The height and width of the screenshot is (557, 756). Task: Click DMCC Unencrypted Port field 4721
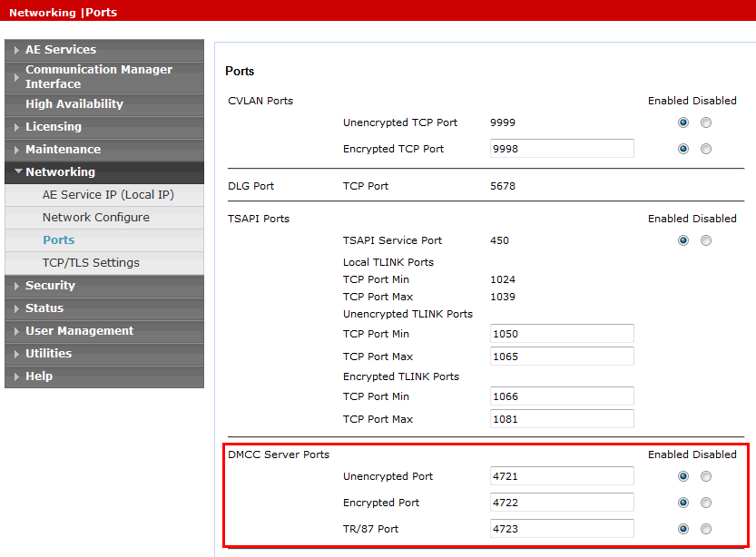tap(562, 476)
